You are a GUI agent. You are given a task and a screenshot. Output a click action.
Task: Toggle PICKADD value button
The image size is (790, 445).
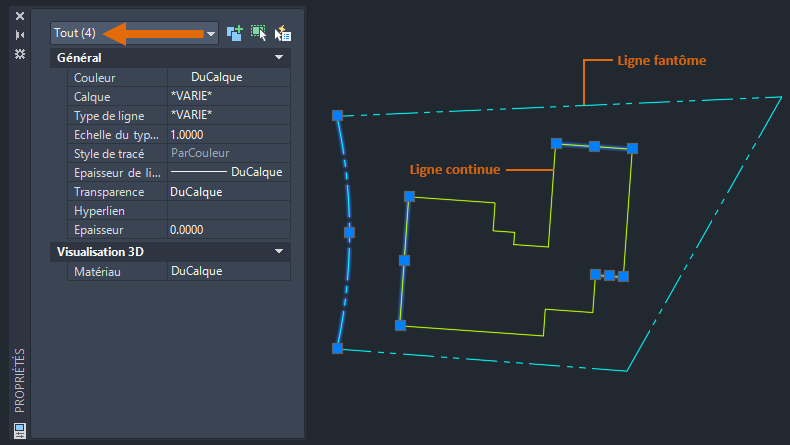235,33
